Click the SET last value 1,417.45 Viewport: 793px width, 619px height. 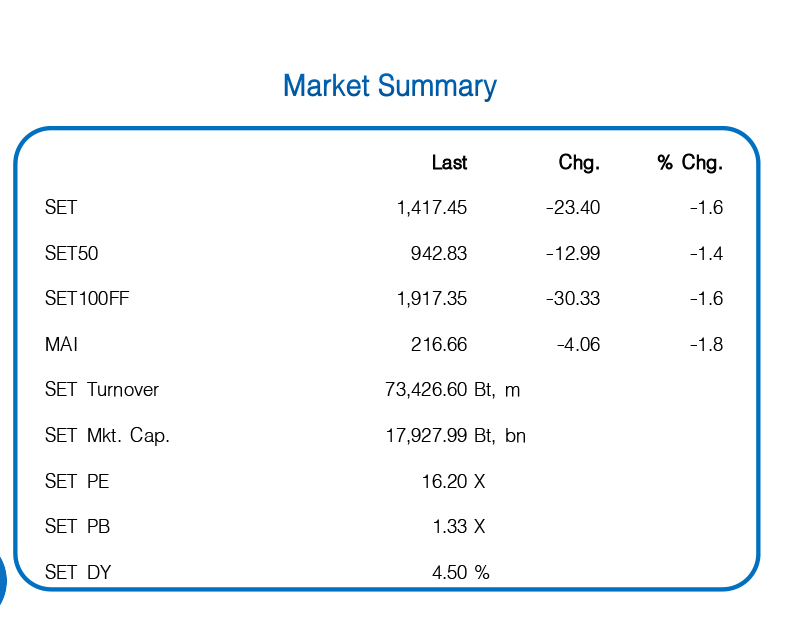coord(432,208)
